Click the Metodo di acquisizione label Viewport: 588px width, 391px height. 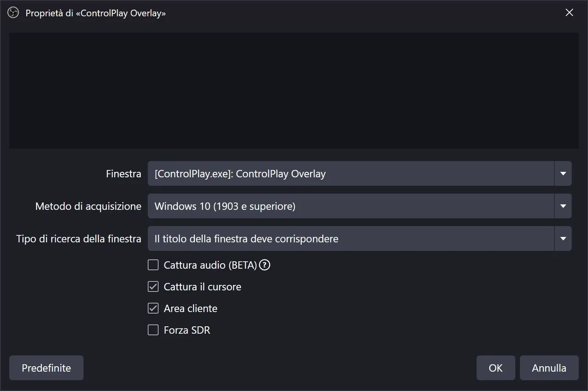88,206
